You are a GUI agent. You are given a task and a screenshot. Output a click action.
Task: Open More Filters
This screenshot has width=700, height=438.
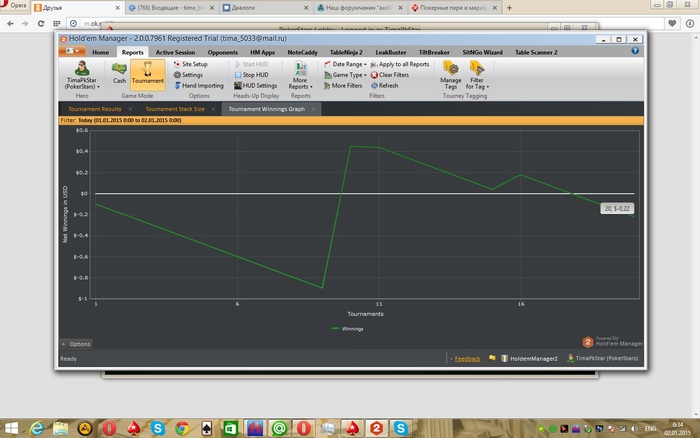[x=343, y=86]
